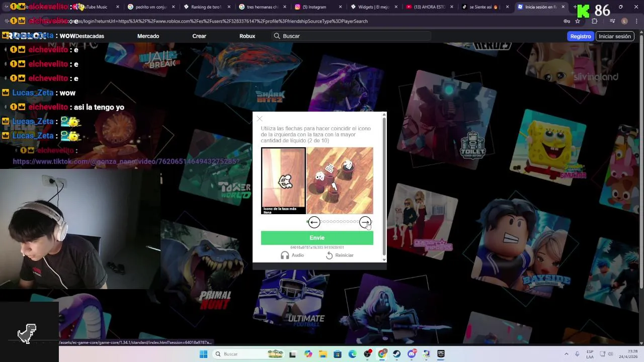This screenshot has width=644, height=362.
Task: Click the microphone icon in system tray
Action: click(x=577, y=354)
